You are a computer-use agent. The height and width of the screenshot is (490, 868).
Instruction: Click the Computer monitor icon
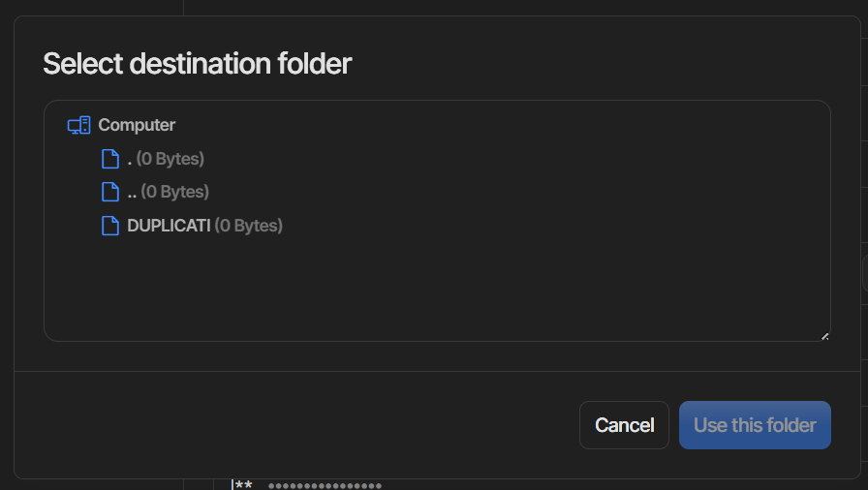point(79,125)
